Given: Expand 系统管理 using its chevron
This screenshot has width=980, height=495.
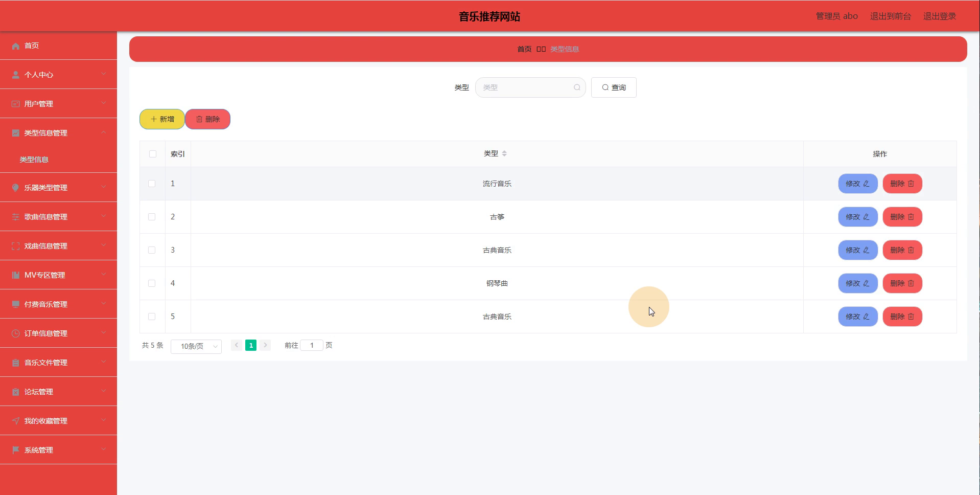Looking at the screenshot, I should pyautogui.click(x=104, y=449).
